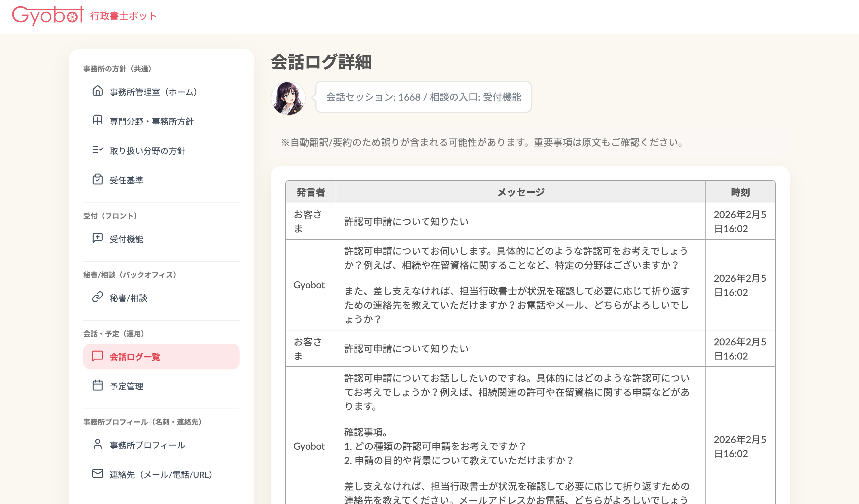Click the Gyobot logo in header
The image size is (859, 504).
point(48,15)
